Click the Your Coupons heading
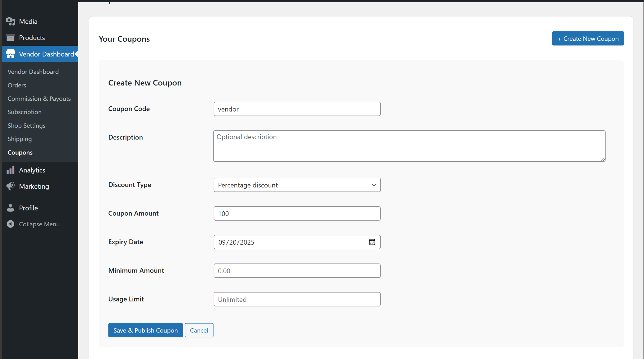This screenshot has width=644, height=359. pos(124,39)
